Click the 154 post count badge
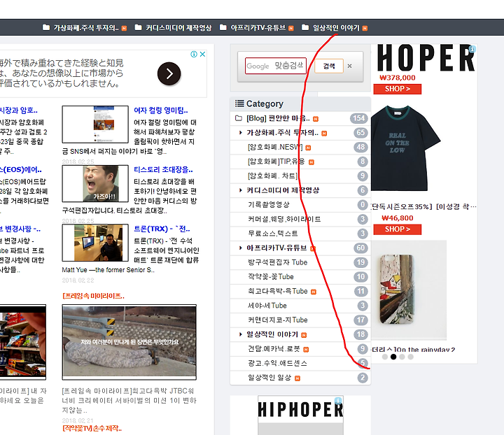 click(358, 118)
